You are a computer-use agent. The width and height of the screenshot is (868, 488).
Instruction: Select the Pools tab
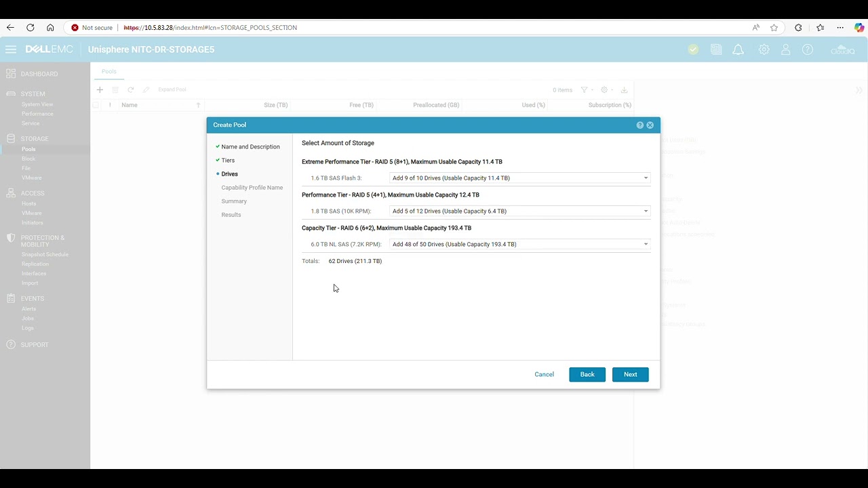pyautogui.click(x=109, y=71)
